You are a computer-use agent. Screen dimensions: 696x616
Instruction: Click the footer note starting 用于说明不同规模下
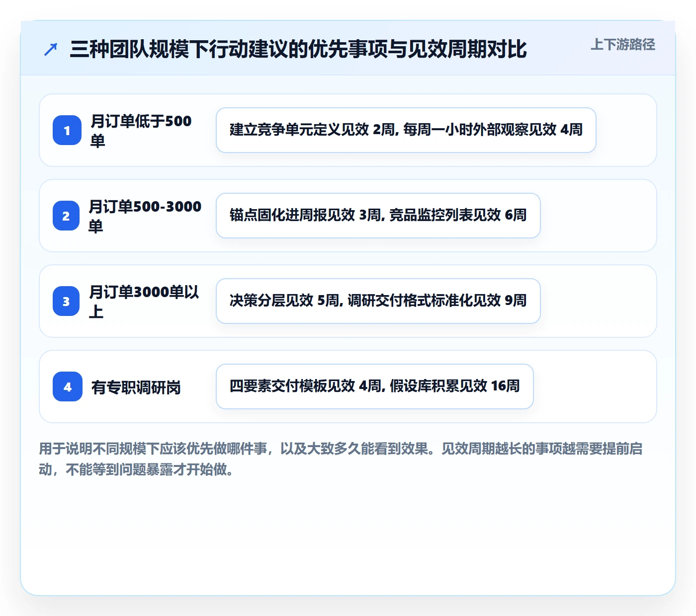point(341,459)
